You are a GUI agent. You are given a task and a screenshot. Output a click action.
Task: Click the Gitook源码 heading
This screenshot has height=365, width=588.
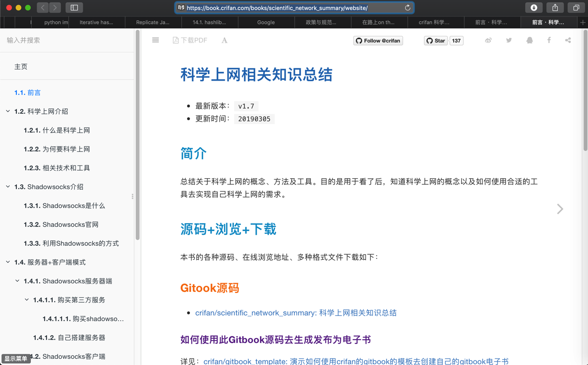pos(210,288)
